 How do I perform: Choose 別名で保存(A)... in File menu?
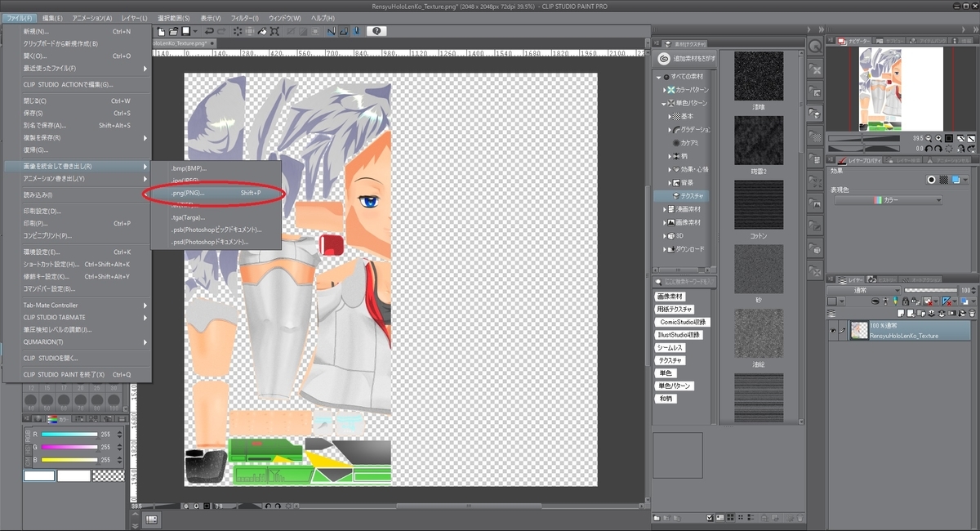click(x=77, y=125)
